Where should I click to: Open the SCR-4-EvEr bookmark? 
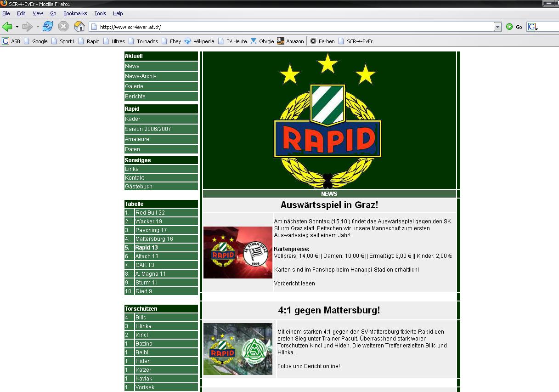356,41
